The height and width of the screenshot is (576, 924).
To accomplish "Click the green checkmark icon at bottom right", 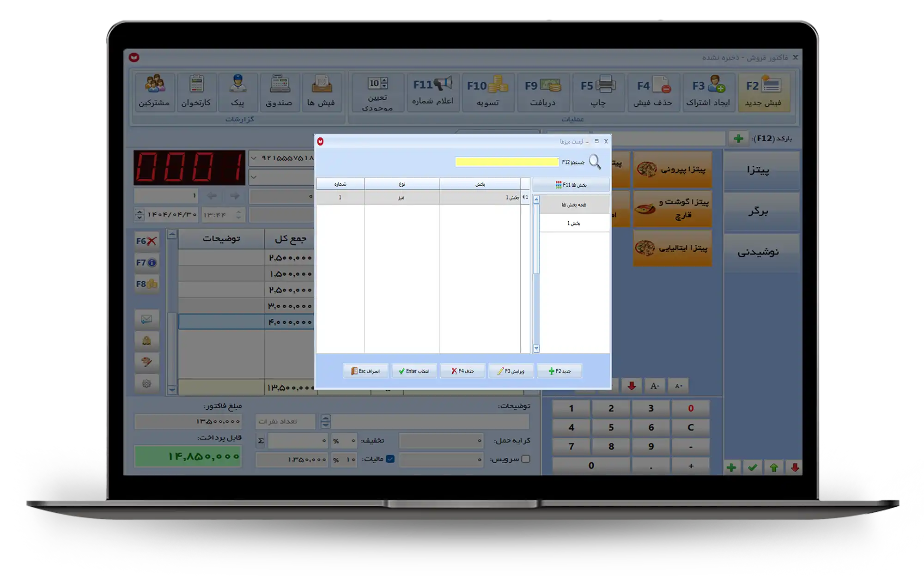I will [752, 467].
